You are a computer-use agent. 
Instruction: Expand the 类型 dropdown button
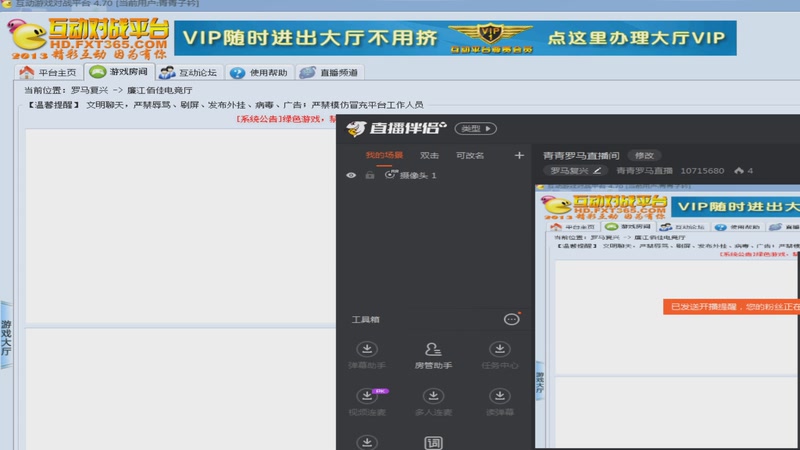pyautogui.click(x=476, y=129)
